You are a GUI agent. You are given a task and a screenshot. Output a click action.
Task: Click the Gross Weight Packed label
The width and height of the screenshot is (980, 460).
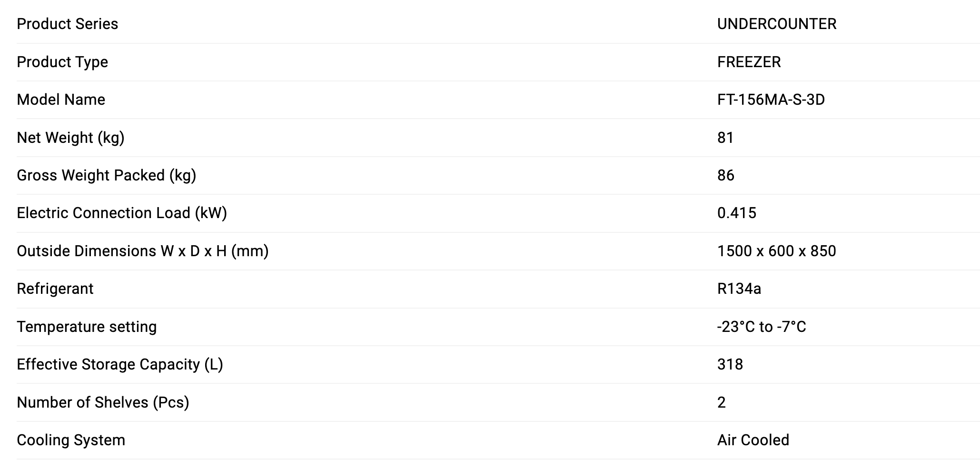click(106, 175)
